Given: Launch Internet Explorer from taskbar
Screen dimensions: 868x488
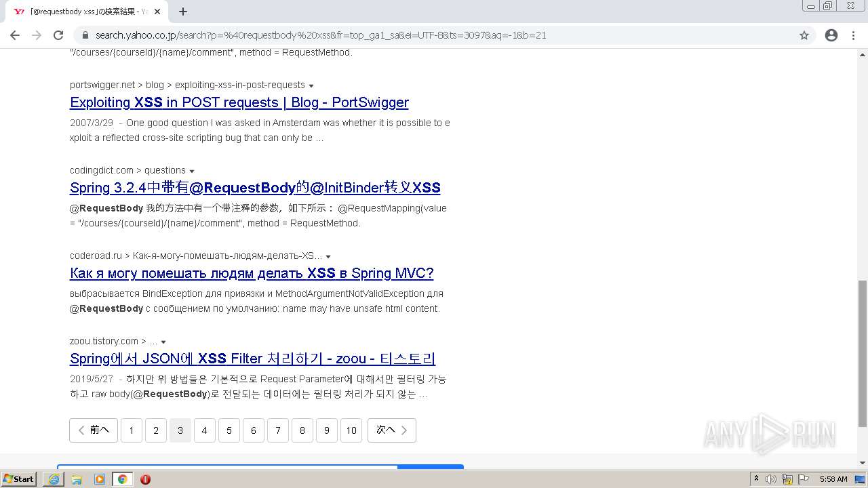Looking at the screenshot, I should click(x=54, y=479).
